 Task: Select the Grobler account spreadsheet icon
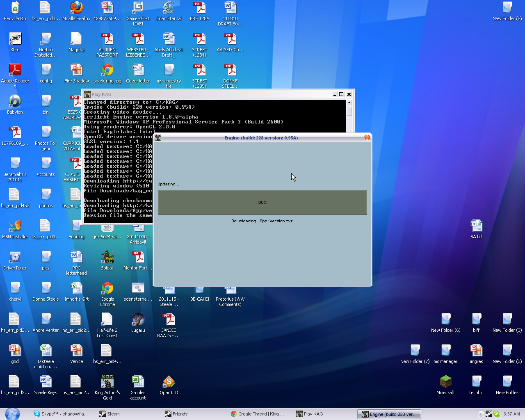click(138, 388)
